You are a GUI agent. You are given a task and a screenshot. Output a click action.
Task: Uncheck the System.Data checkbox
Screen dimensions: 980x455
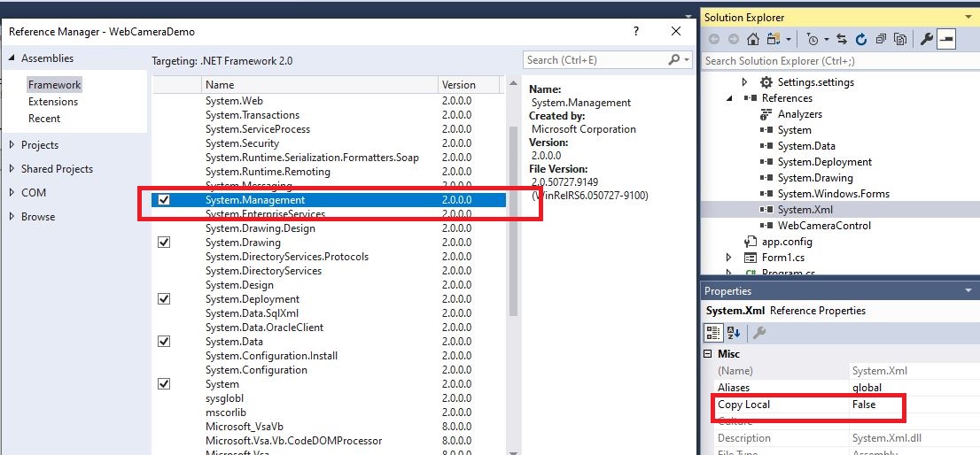[165, 342]
